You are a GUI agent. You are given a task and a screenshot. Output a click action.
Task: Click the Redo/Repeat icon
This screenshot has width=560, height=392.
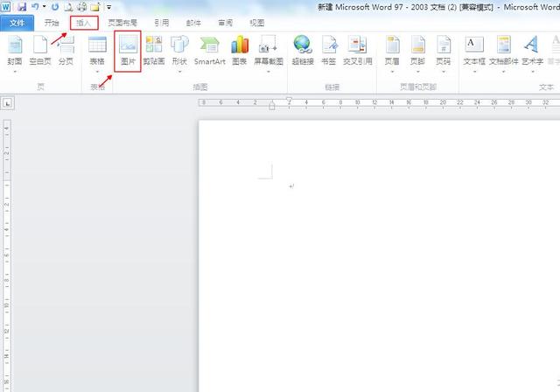[54, 6]
